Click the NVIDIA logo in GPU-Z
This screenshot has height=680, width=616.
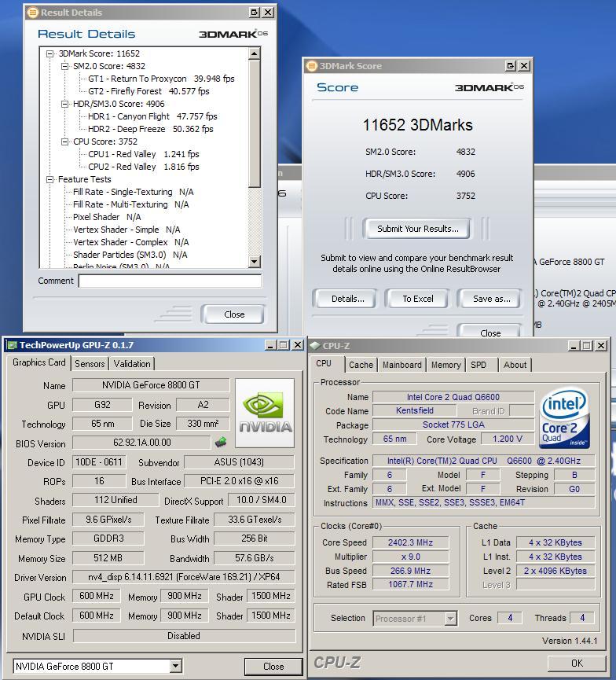(265, 413)
